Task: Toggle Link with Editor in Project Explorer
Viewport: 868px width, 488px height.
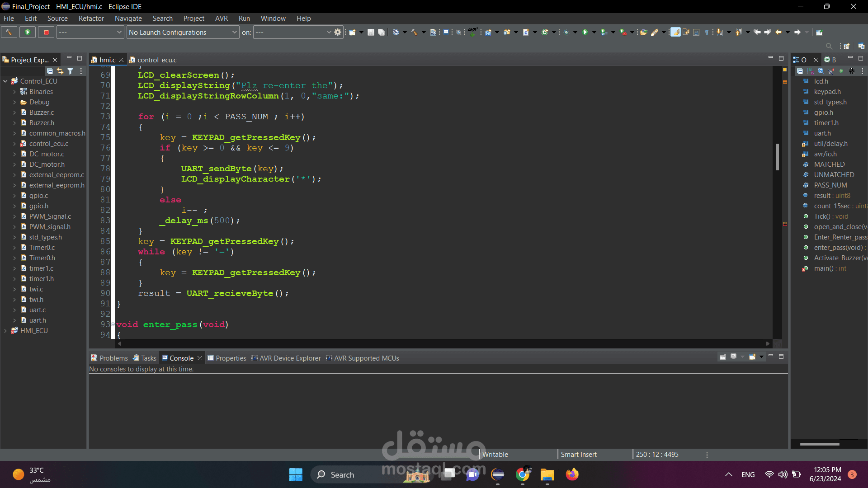Action: point(60,71)
